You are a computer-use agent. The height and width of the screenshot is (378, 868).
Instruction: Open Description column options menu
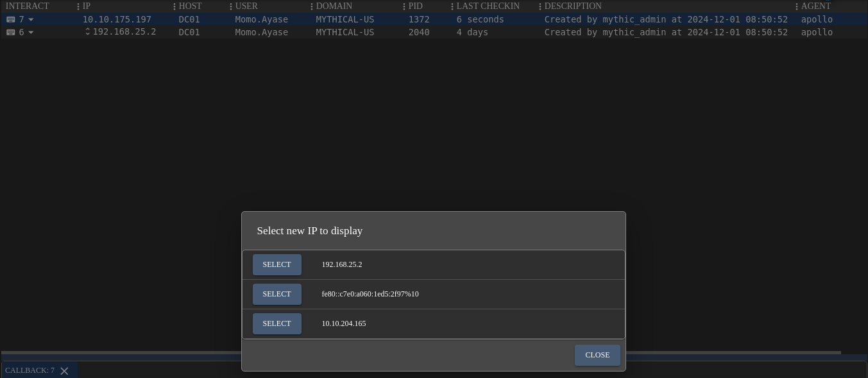pos(797,6)
